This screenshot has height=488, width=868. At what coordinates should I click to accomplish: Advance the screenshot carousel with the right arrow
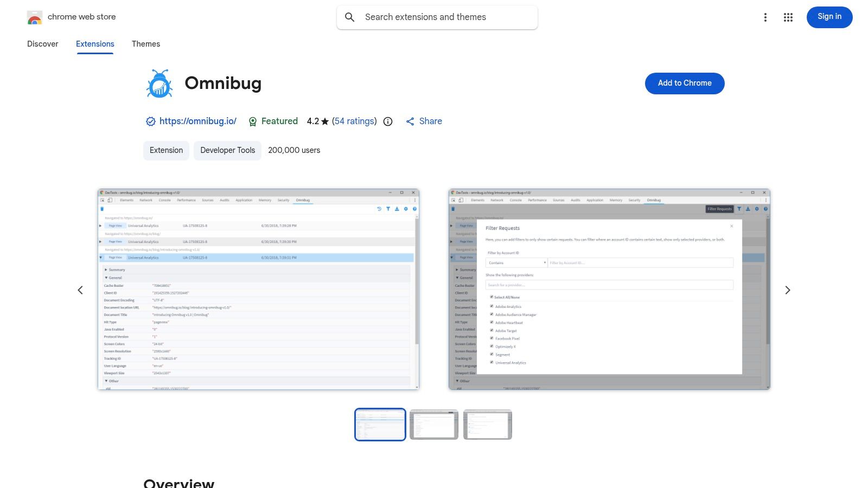tap(788, 290)
